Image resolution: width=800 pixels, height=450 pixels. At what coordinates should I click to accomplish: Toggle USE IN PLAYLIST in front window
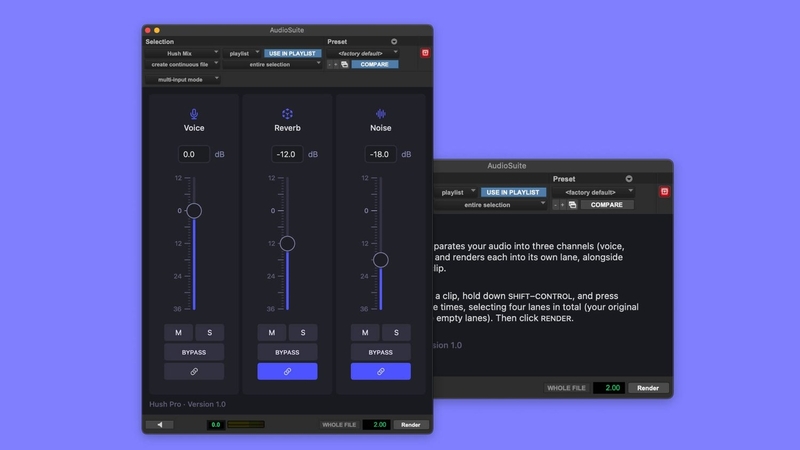(x=292, y=53)
